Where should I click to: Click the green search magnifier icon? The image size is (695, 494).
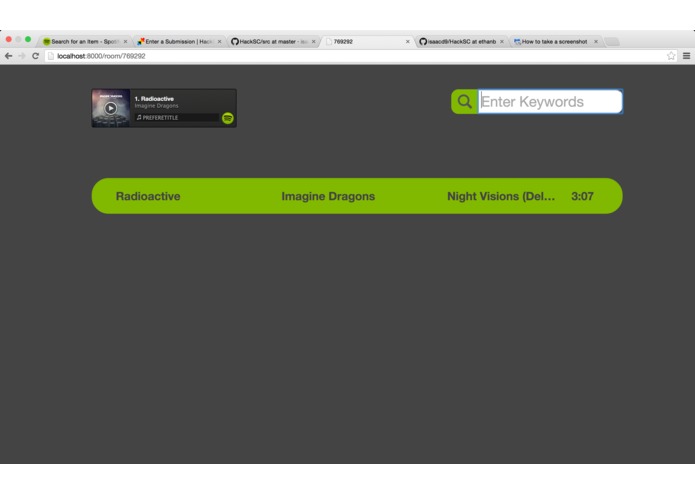click(464, 101)
